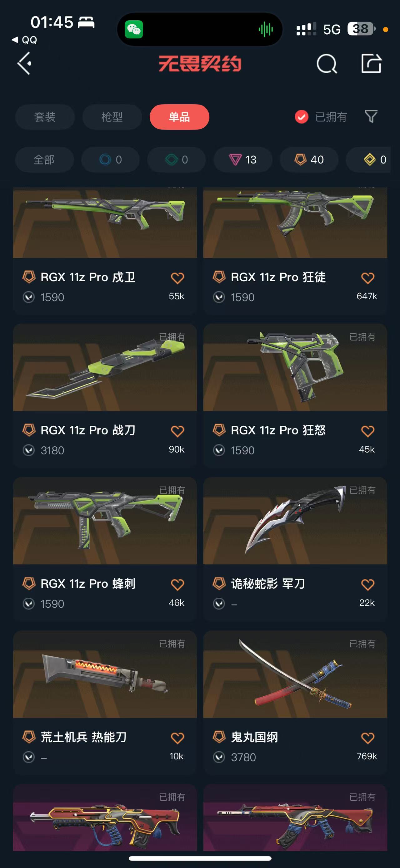The height and width of the screenshot is (868, 400).
Task: Favorite RGX 11z Pro 戍卫 heart icon
Action: [177, 278]
